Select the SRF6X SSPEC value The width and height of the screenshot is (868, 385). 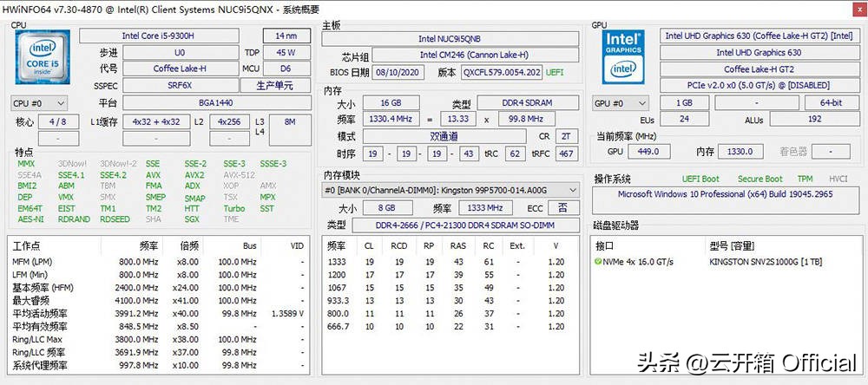tap(180, 86)
